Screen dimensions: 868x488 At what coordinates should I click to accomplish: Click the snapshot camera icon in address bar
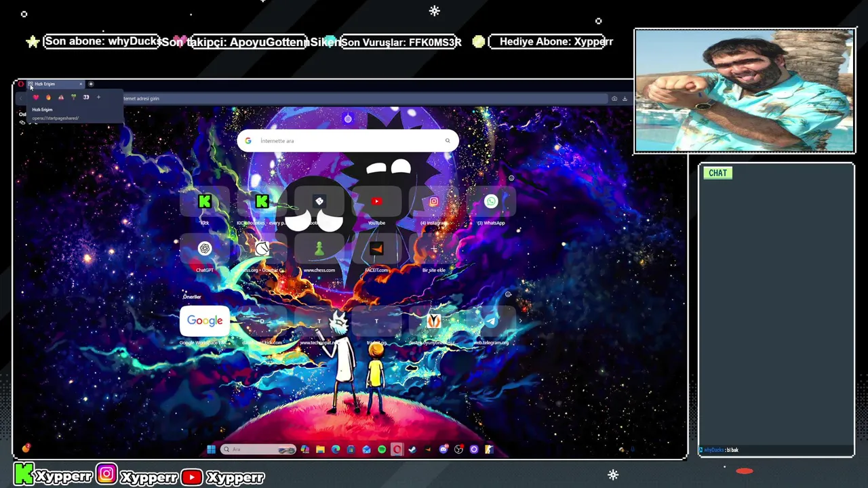[614, 98]
